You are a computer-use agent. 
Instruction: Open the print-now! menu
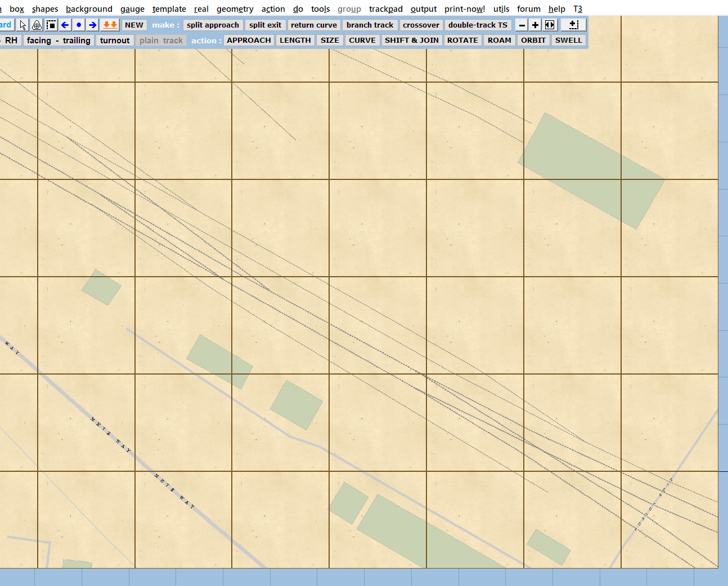(465, 9)
